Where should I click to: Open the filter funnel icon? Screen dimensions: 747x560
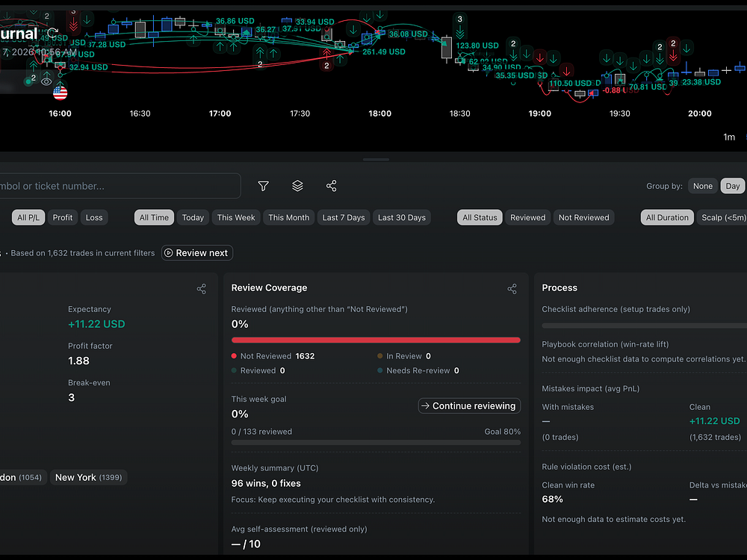(264, 186)
